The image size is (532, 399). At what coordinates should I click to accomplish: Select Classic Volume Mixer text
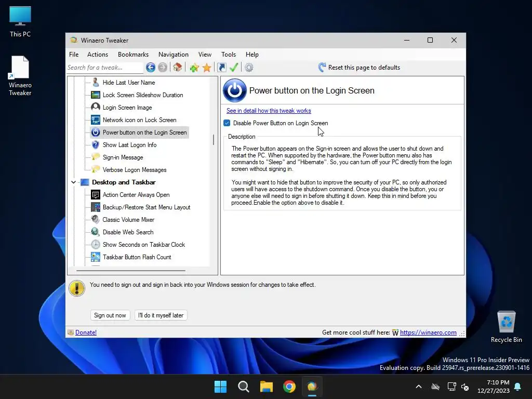pyautogui.click(x=129, y=220)
